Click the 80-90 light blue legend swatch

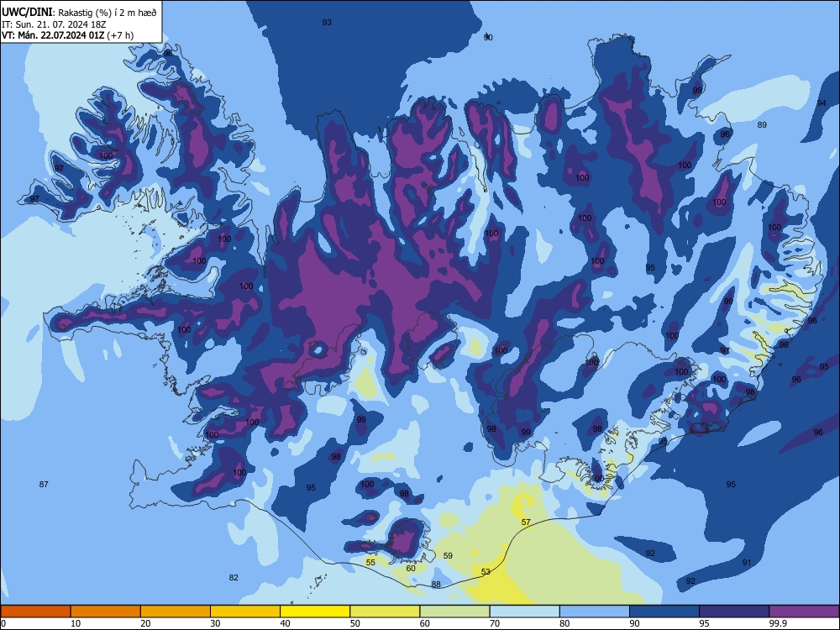coord(595,612)
